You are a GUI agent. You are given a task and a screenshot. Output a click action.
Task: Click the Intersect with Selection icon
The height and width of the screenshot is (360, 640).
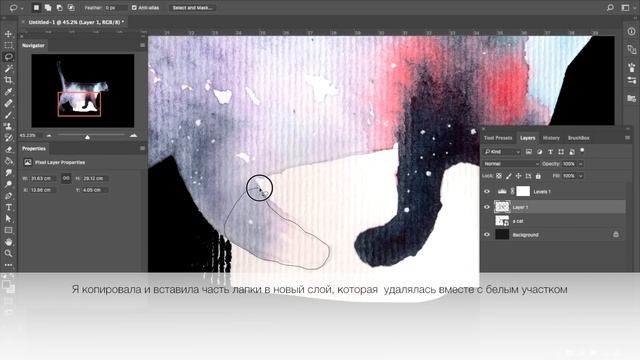[71, 7]
